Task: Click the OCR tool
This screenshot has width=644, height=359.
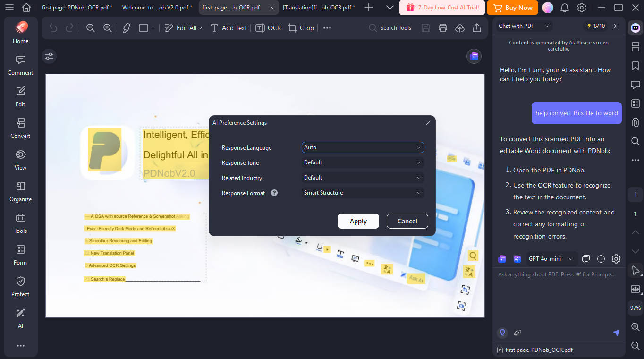Action: (268, 28)
